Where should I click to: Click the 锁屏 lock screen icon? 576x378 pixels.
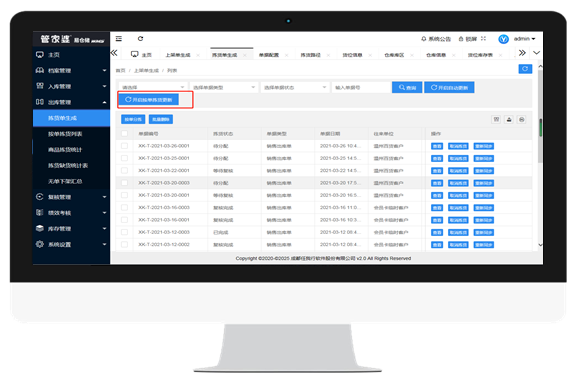[461, 39]
